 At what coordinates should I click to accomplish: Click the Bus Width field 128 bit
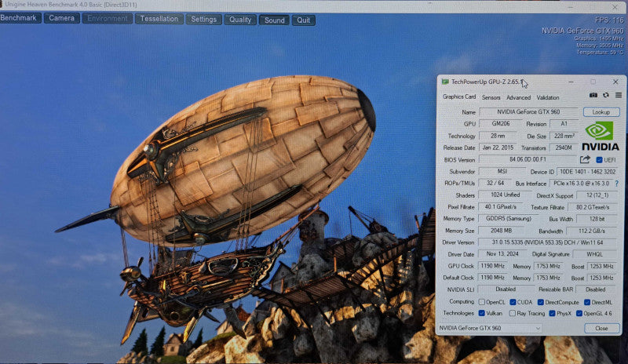coord(597,219)
